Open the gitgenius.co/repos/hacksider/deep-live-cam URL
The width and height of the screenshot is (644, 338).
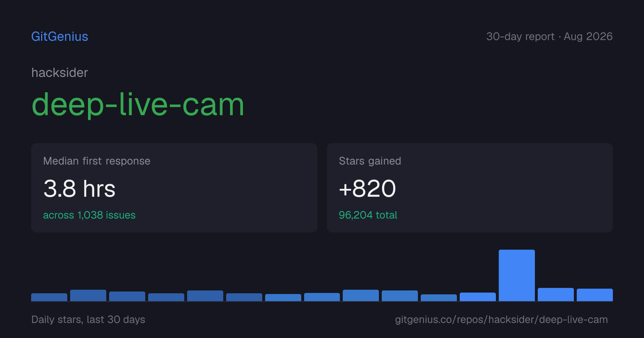tap(501, 319)
